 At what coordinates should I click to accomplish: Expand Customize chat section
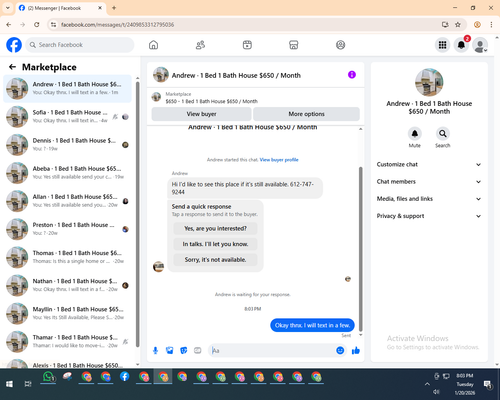(429, 164)
